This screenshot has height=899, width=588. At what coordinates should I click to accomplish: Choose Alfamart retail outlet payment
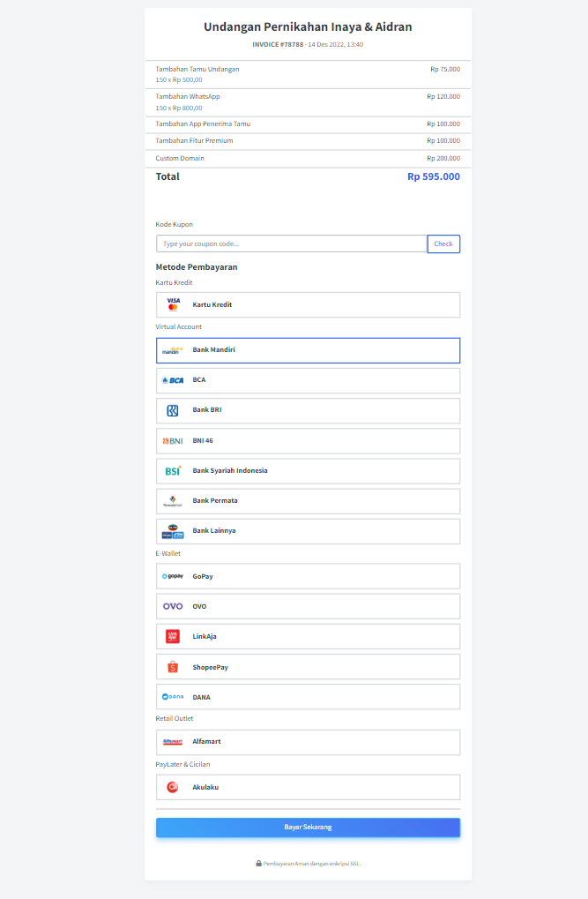pyautogui.click(x=308, y=742)
